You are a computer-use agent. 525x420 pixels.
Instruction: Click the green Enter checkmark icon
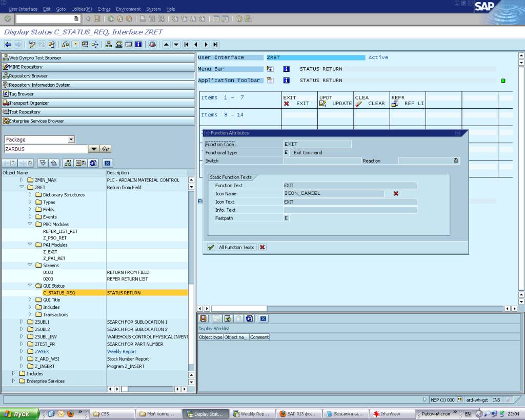[7, 19]
